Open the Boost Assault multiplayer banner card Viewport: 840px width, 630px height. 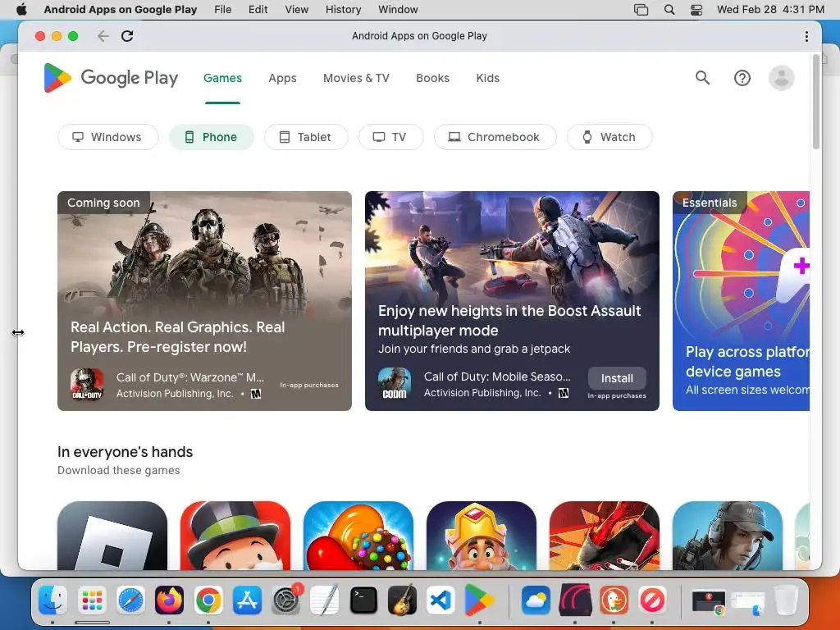coord(512,301)
